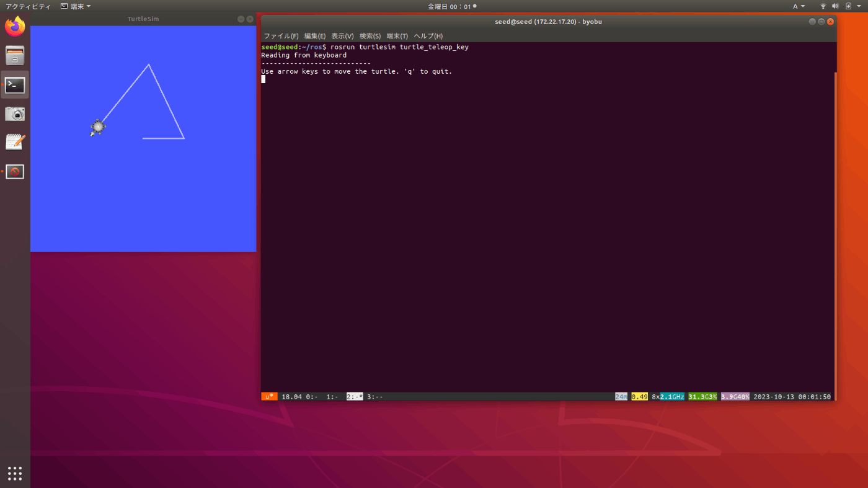This screenshot has width=868, height=488.
Task: Click the 24m uptime indicator
Action: 621,396
